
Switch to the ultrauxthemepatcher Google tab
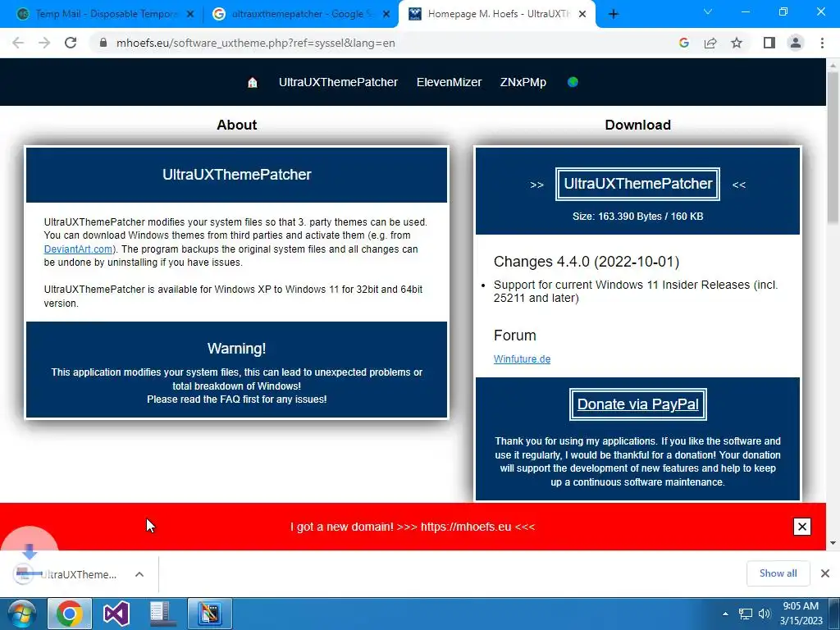point(300,14)
